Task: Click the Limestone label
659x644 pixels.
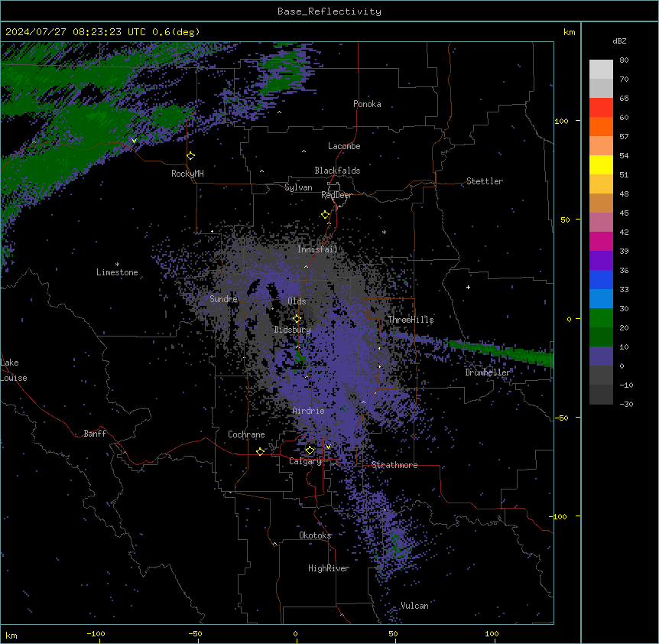Action: pyautogui.click(x=117, y=272)
